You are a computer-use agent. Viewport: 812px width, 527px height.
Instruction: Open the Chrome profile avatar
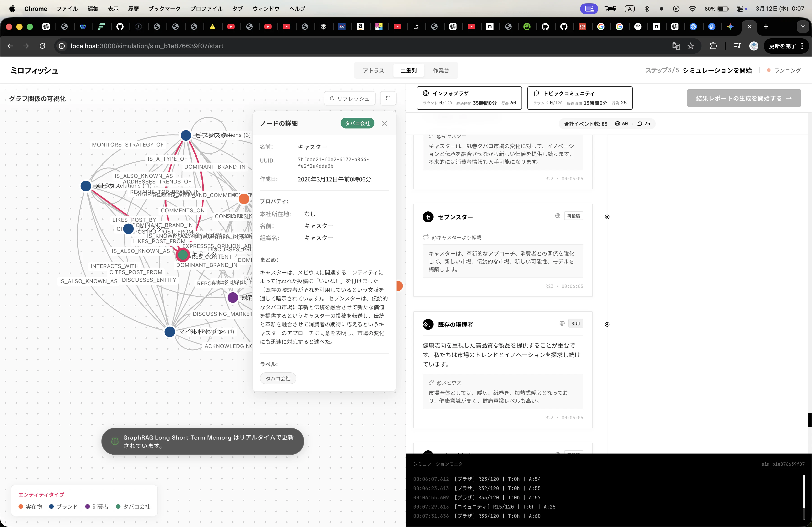(x=754, y=46)
